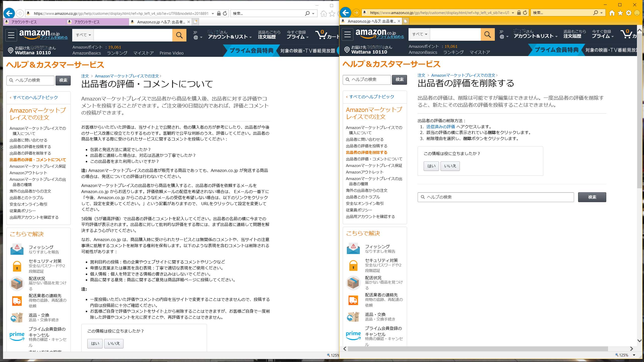Open 出品者とのトラブル in left sidebar
Image resolution: width=644 pixels, height=362 pixels.
point(26,198)
